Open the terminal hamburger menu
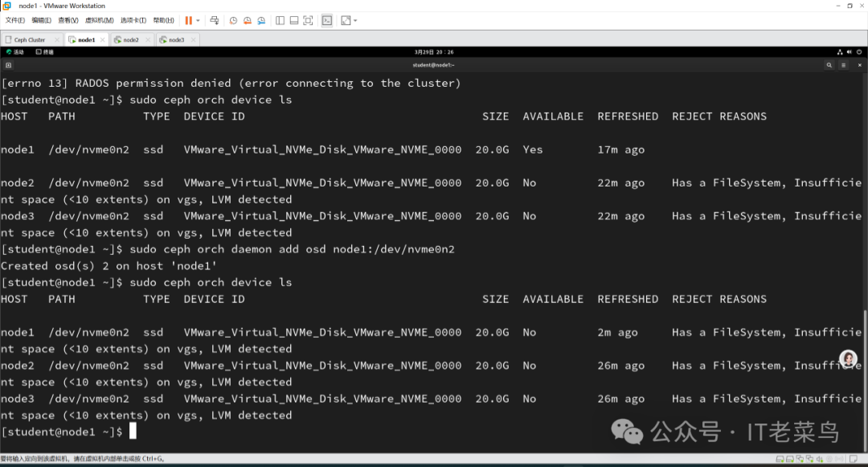868x467 pixels. pyautogui.click(x=844, y=65)
